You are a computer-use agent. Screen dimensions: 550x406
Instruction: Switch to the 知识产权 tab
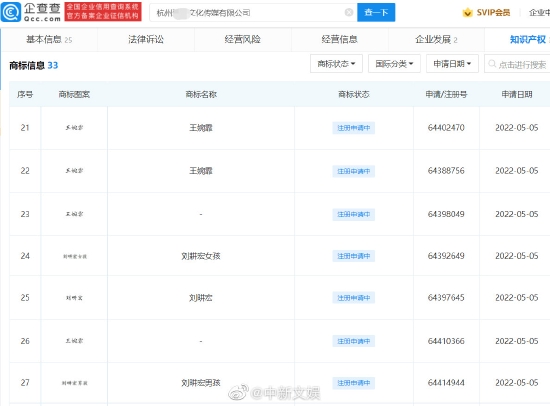[528, 40]
